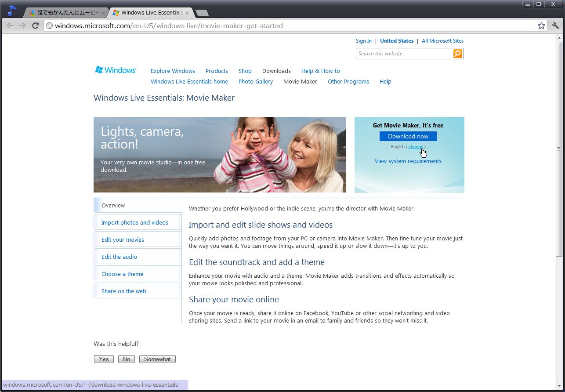Viewport: 565px width, 392px height.
Task: Click the No feedback button
Action: click(x=127, y=359)
